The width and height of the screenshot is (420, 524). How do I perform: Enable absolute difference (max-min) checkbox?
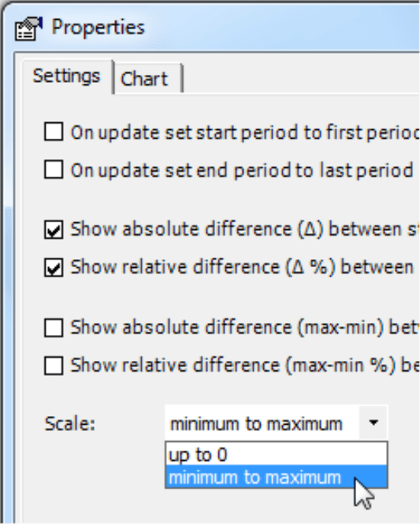(x=54, y=328)
